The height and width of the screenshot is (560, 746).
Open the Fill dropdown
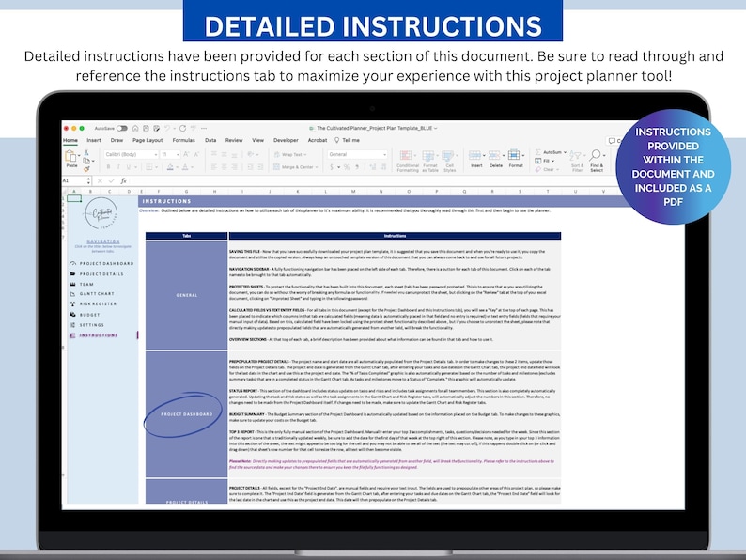pos(545,161)
